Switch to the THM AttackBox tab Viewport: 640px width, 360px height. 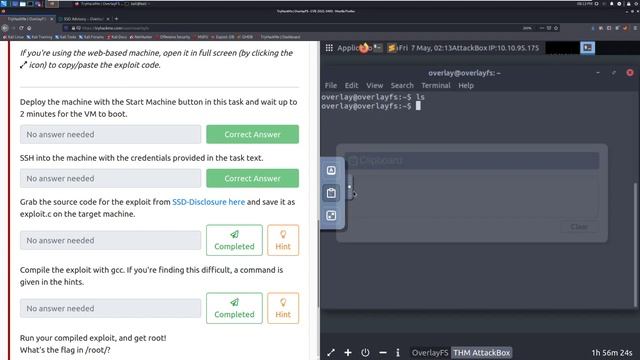tap(482, 353)
